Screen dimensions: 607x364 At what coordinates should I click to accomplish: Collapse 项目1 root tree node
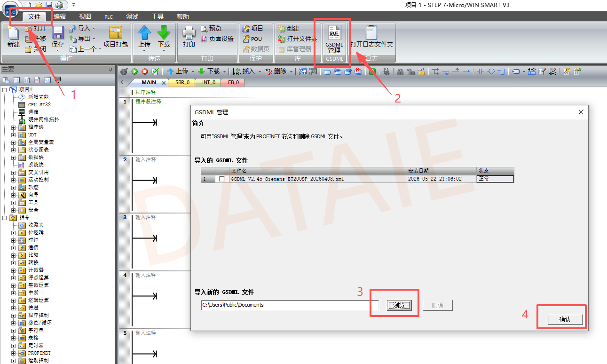tap(5, 89)
